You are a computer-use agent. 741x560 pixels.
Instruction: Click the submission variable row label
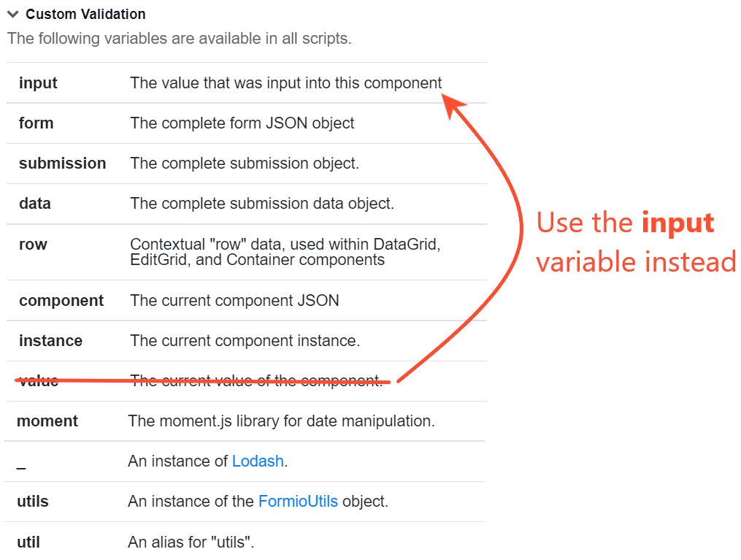tap(62, 164)
